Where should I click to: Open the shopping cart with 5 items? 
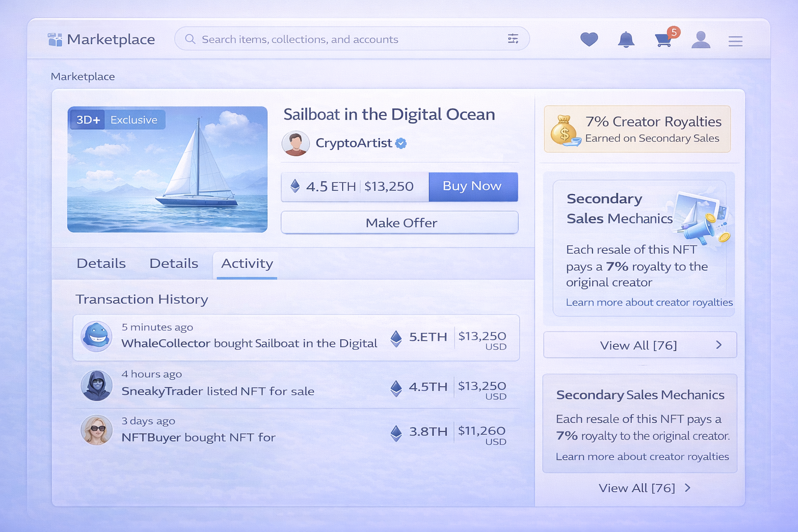663,40
